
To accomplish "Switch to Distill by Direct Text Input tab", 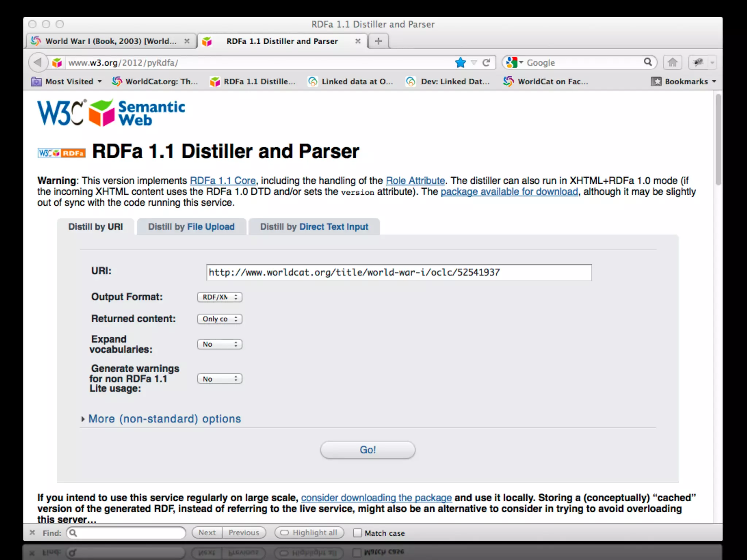I will tap(314, 227).
